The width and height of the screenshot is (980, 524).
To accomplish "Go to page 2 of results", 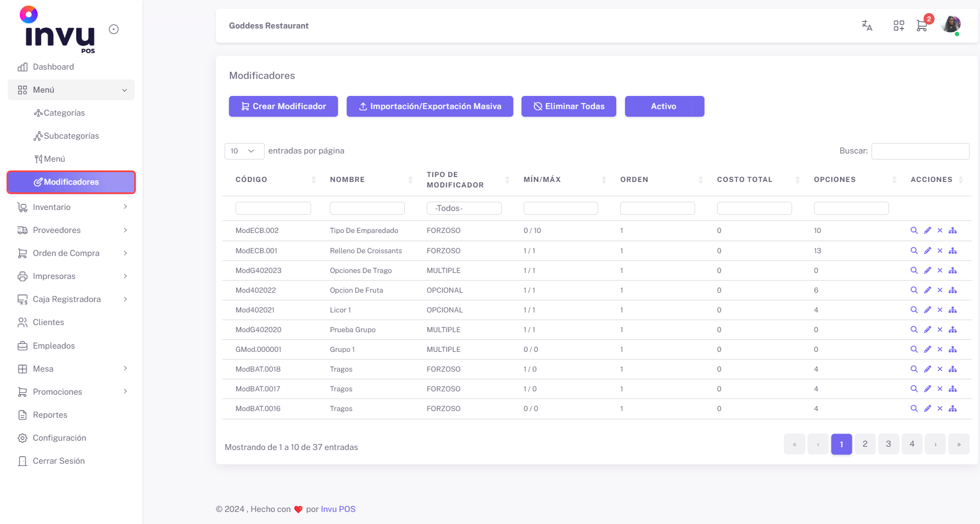I will [x=865, y=444].
